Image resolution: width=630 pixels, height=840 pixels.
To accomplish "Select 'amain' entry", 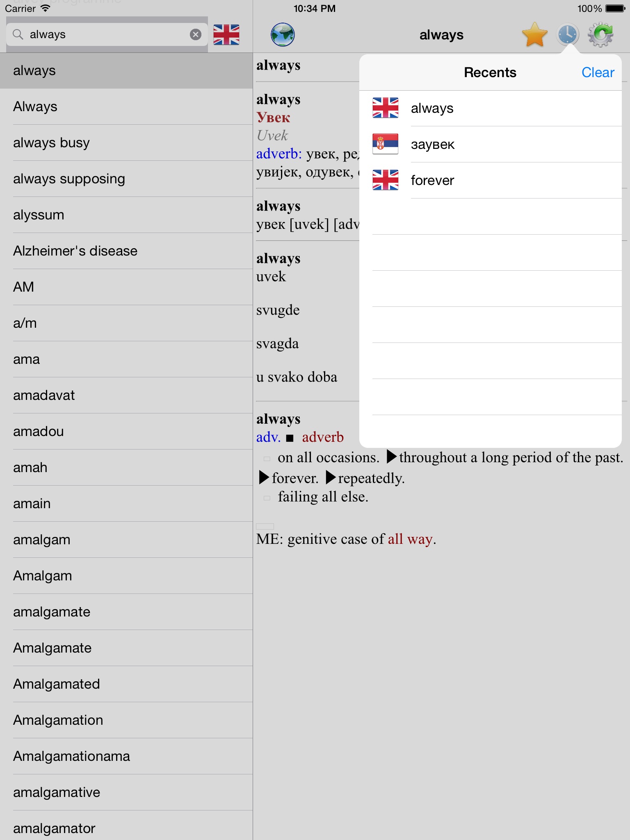I will (126, 504).
